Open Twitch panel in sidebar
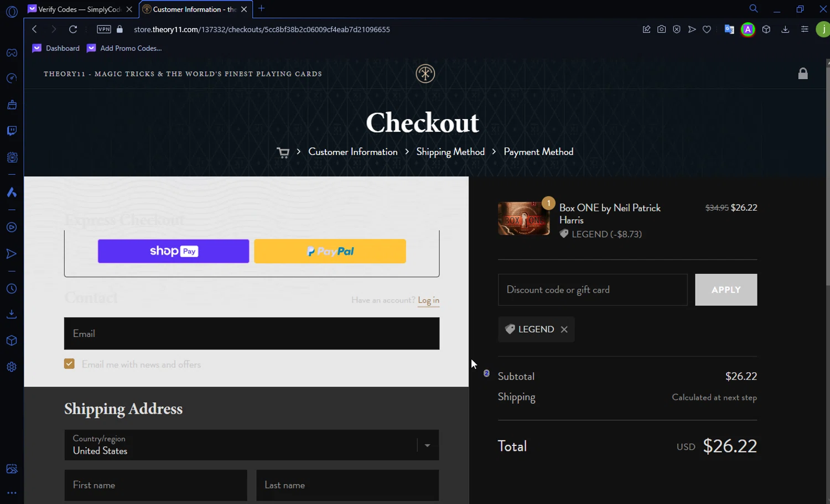 point(12,131)
